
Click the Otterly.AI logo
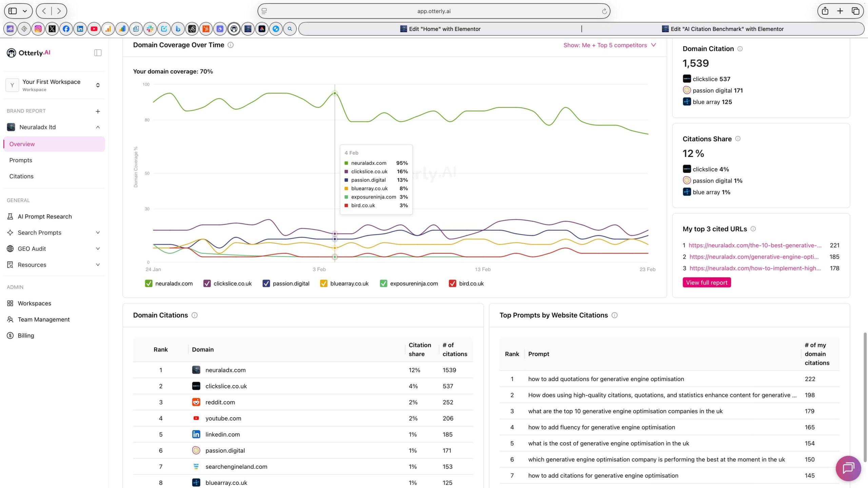tap(28, 53)
